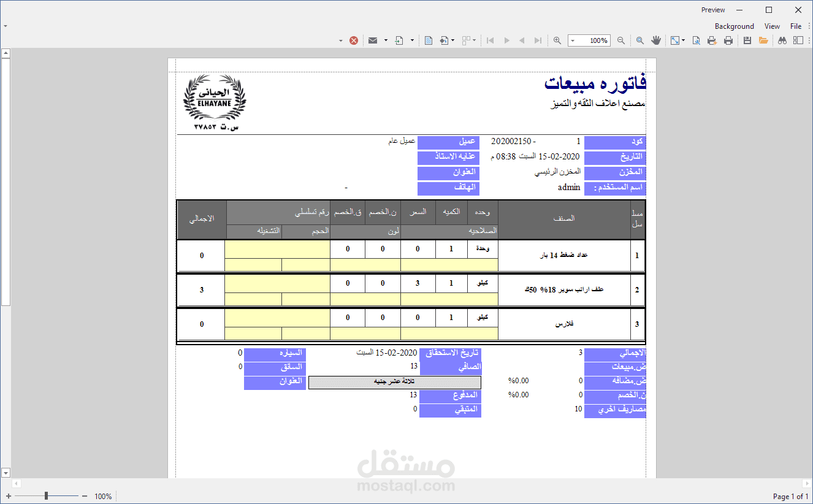The image size is (813, 504).
Task: Click the horizontal scrollbar left arrow
Action: point(17,484)
